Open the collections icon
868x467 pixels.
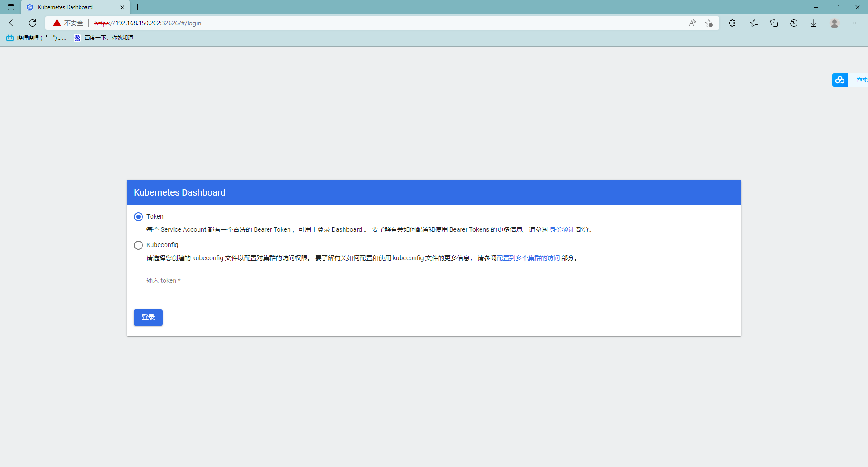point(774,23)
